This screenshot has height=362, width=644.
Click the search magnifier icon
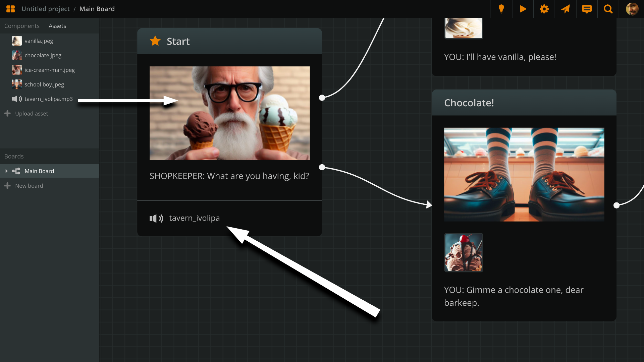(608, 9)
